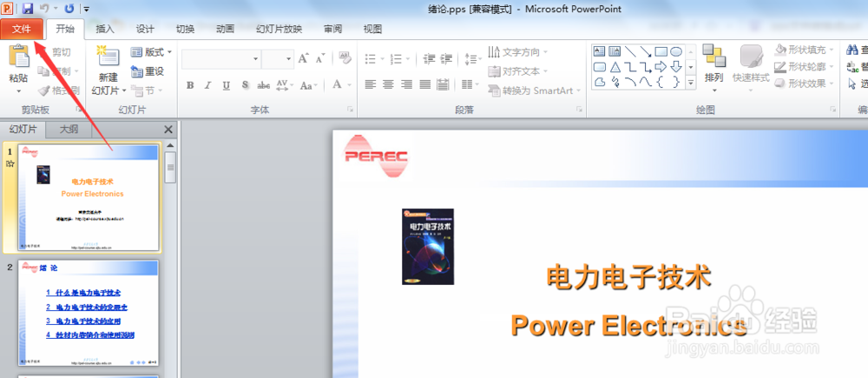Justify text alignment
This screenshot has height=378, width=868.
click(425, 84)
